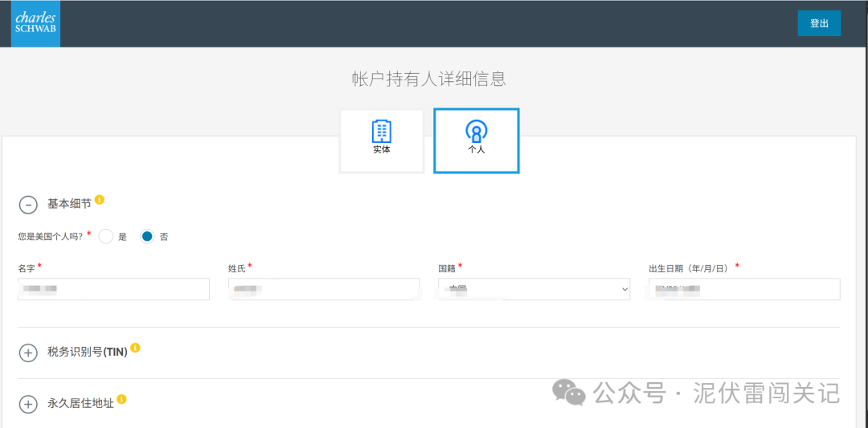The image size is (868, 428).
Task: Expand the 永久居住地址 section
Action: point(27,404)
